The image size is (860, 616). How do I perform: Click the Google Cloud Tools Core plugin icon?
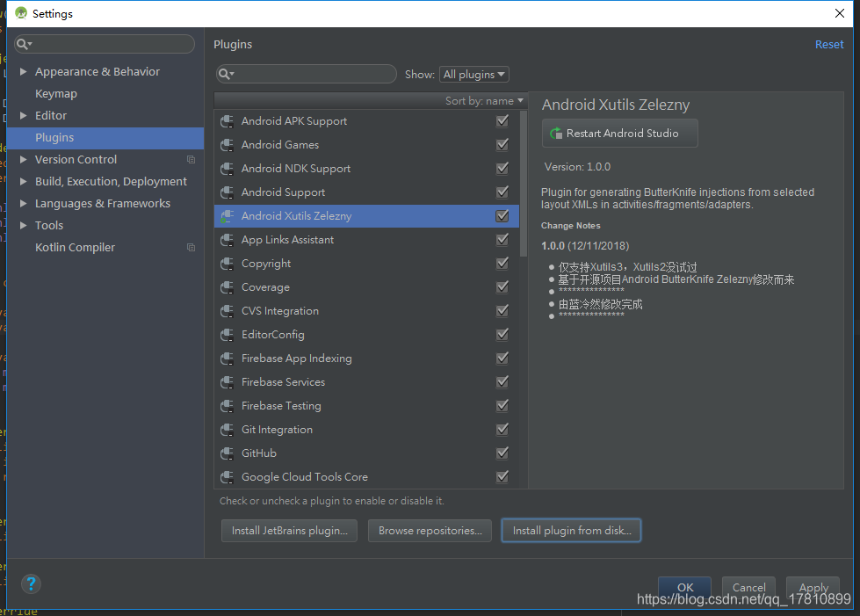click(227, 476)
